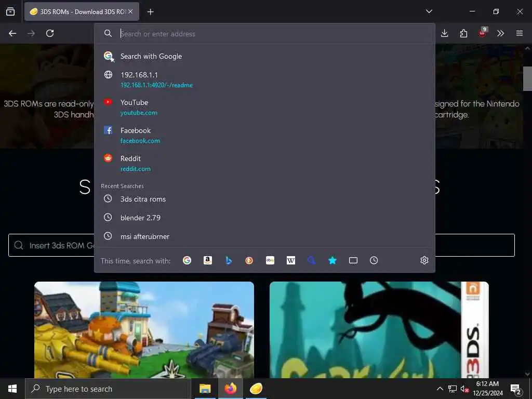
Task: Go back to the previous page
Action: 12,33
